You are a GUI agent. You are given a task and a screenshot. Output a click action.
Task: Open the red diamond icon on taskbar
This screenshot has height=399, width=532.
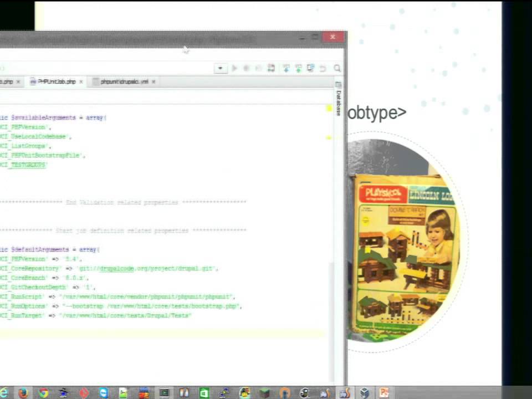84,393
